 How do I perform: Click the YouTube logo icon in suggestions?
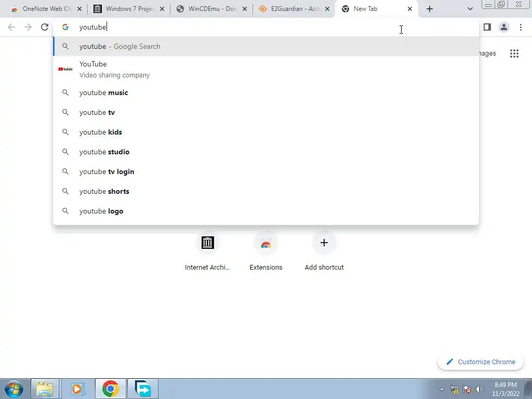tap(65, 69)
